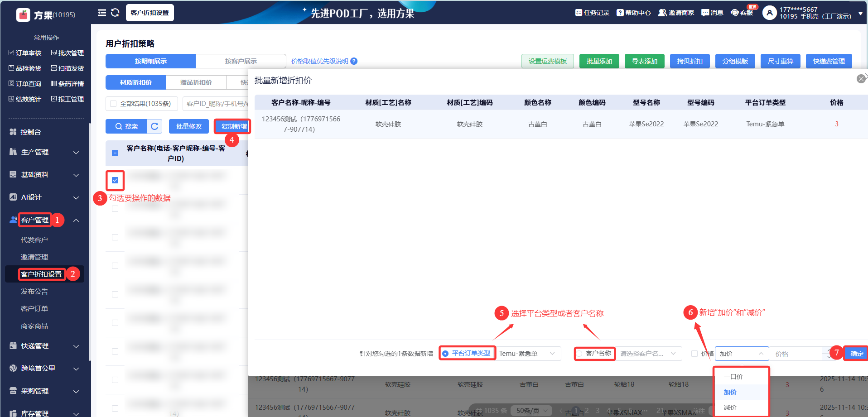
Task: Click the user avatar icon
Action: (x=769, y=13)
